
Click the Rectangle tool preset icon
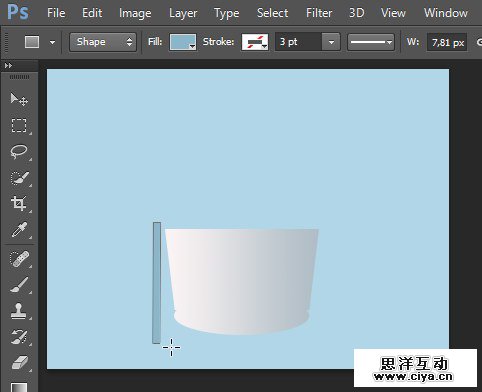(32, 42)
